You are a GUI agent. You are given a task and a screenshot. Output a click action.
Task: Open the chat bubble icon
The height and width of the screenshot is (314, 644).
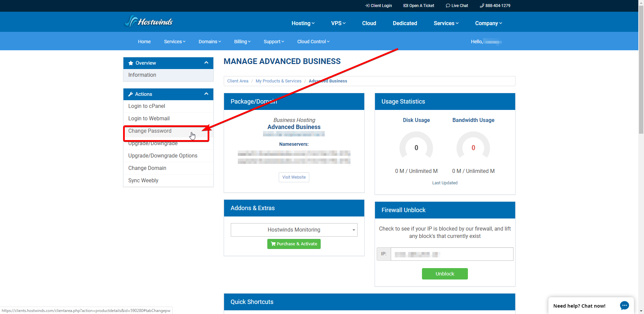click(624, 306)
